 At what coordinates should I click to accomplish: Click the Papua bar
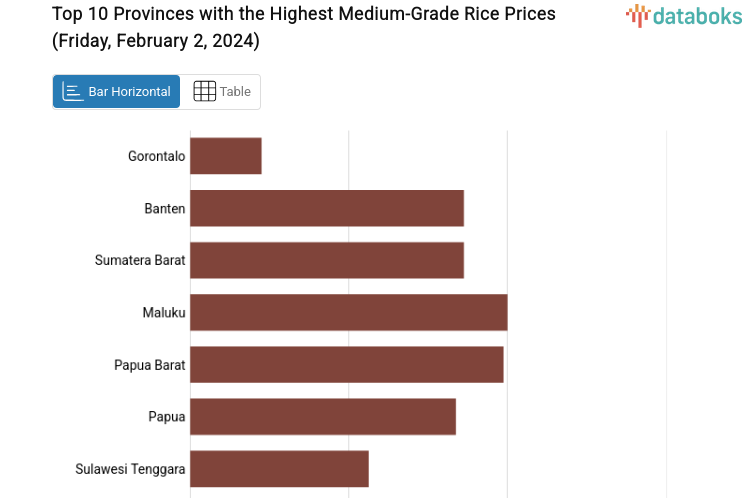coord(323,416)
